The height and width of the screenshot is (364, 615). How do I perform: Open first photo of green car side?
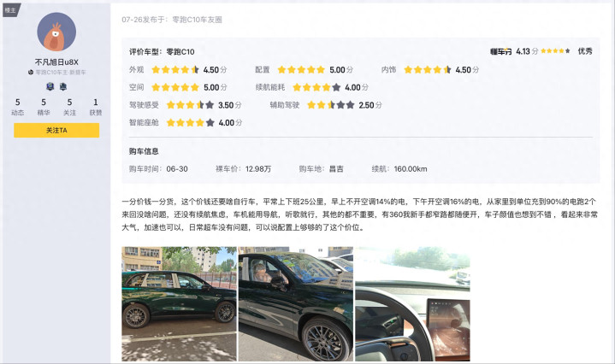[180, 303]
